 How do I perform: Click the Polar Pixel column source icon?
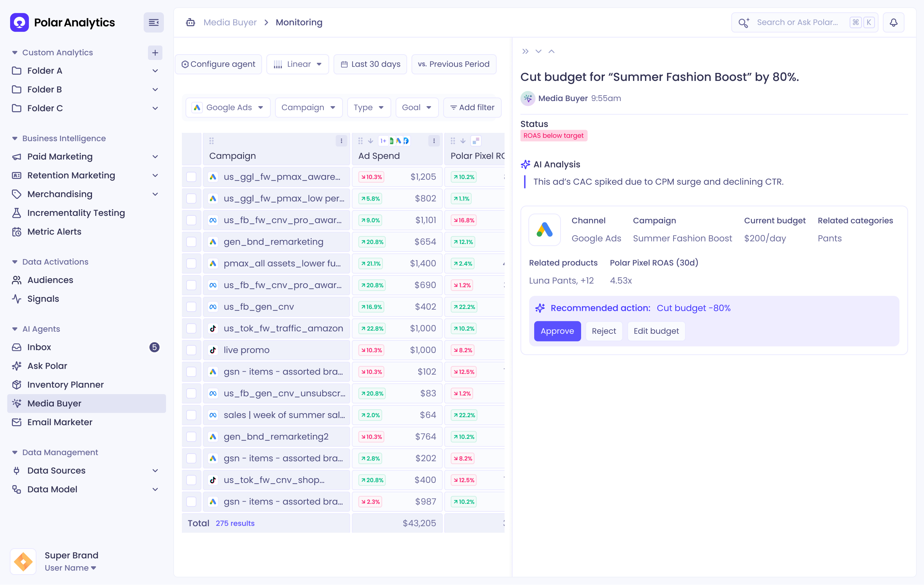tap(476, 141)
